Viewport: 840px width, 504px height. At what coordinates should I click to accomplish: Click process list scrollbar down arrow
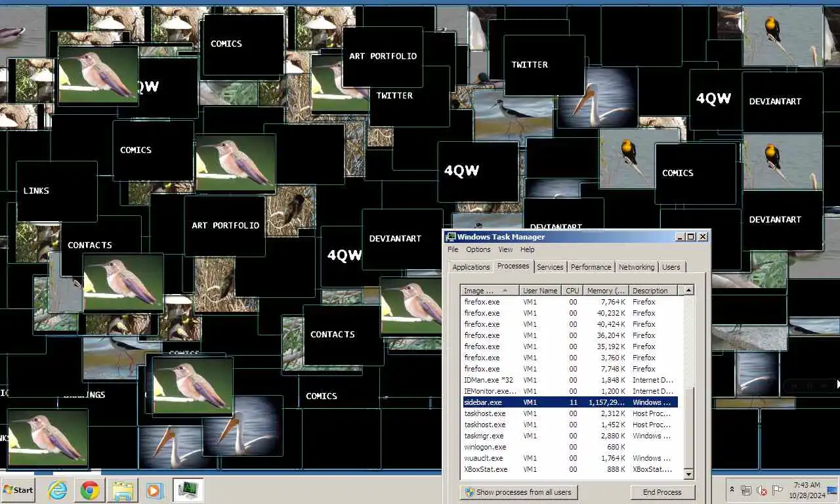688,474
